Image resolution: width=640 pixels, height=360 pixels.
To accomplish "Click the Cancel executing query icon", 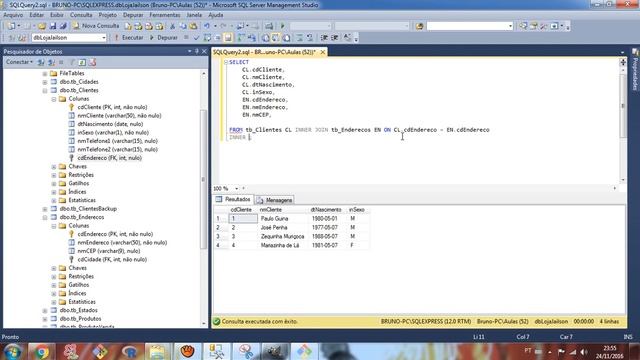I will point(186,38).
